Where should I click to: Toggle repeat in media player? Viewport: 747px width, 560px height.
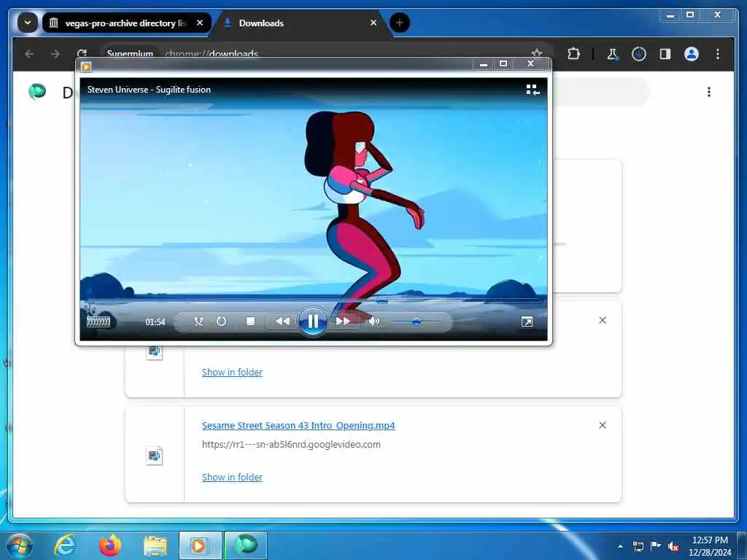tap(221, 322)
